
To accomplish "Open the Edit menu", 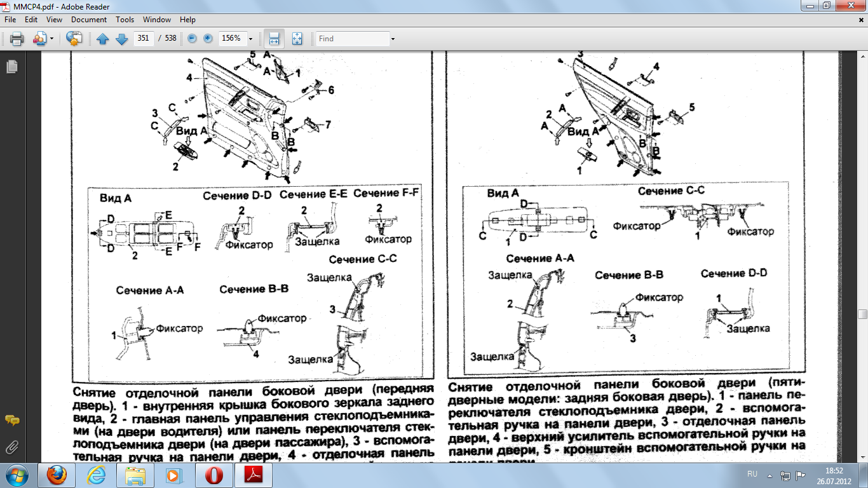I will [31, 20].
